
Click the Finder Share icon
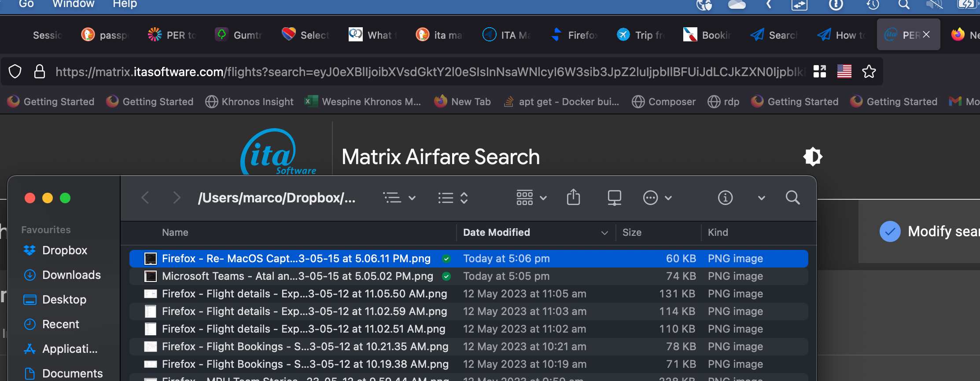tap(573, 197)
